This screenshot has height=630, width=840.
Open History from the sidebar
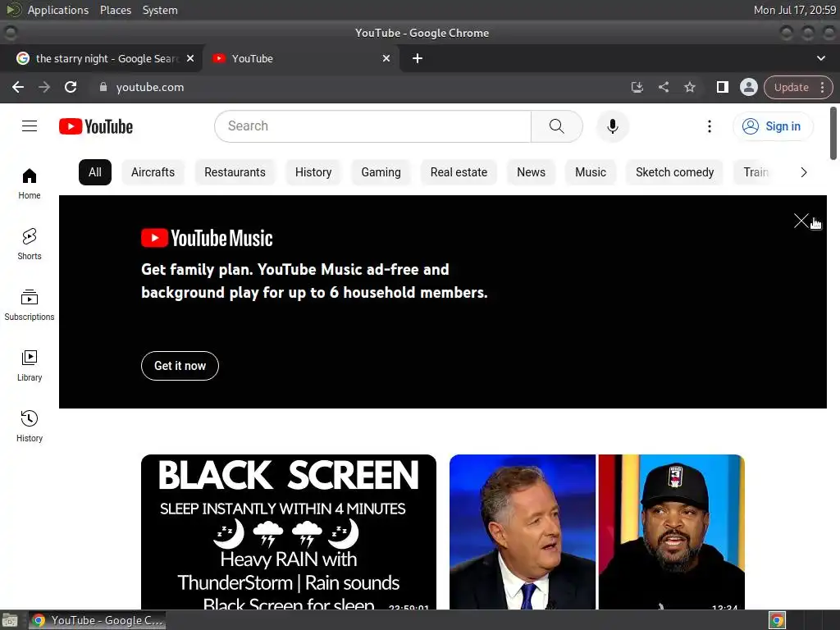pyautogui.click(x=30, y=426)
